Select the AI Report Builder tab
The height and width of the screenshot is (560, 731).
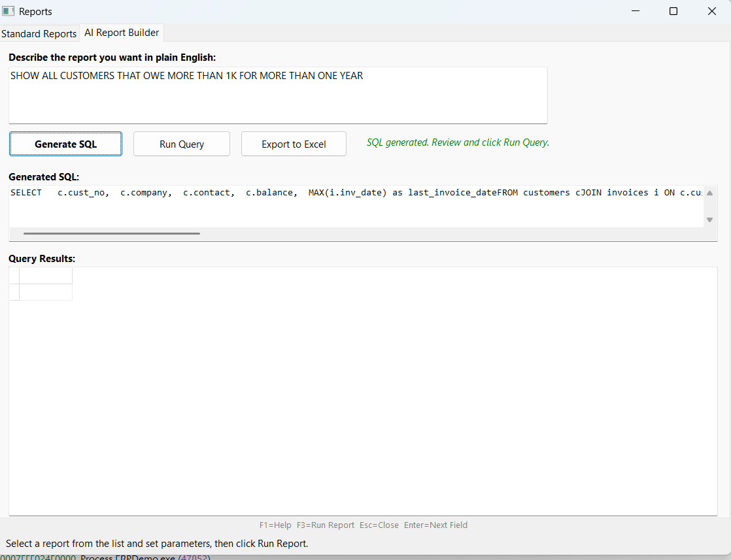coord(121,32)
